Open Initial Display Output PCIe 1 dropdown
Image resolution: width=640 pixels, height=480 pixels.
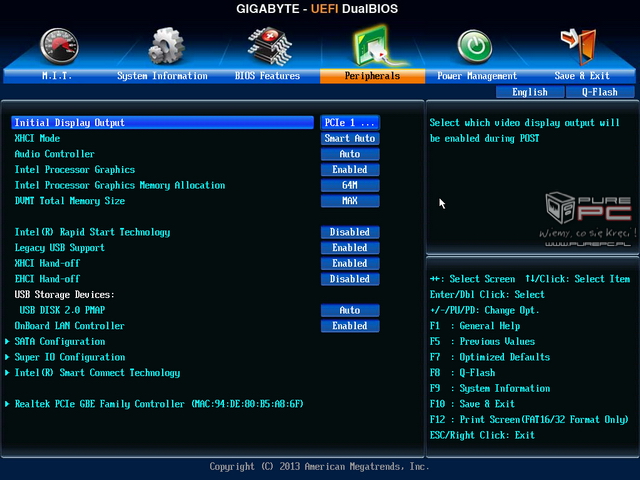pos(350,122)
